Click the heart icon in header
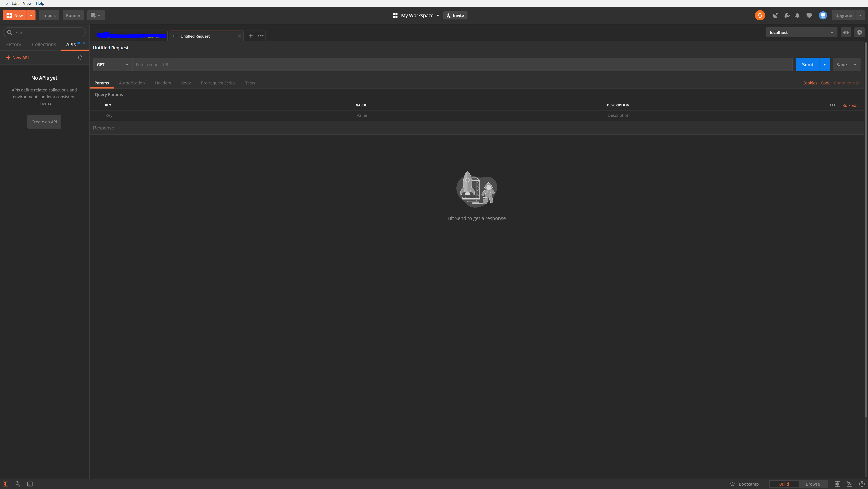 tap(809, 15)
